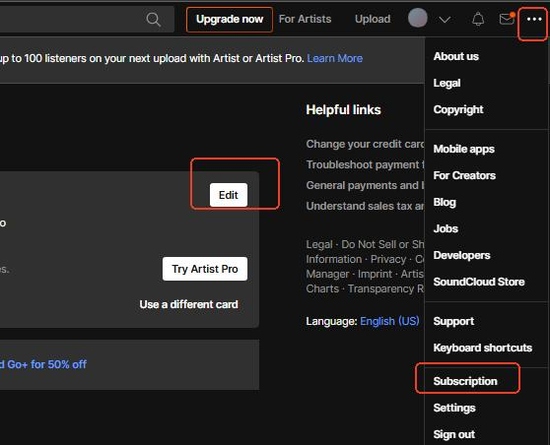
Task: Open Understand sales tax help link
Action: click(x=365, y=206)
